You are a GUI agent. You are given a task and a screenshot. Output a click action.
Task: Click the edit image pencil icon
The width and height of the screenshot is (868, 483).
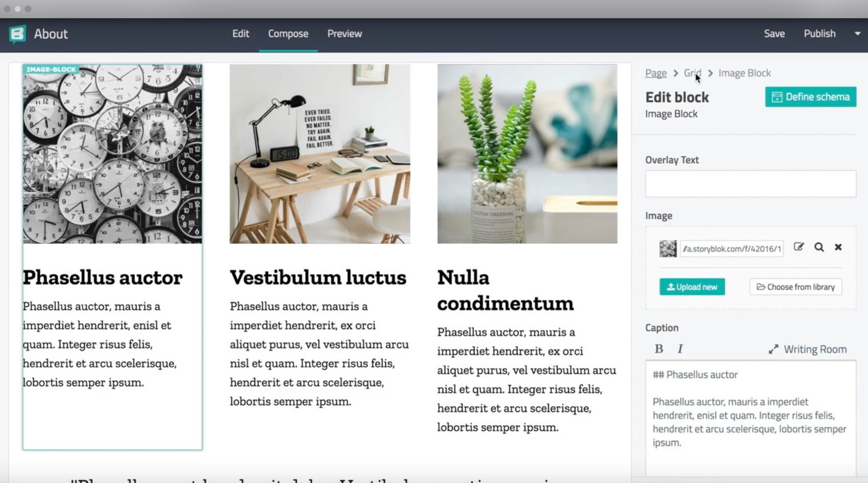click(x=799, y=247)
